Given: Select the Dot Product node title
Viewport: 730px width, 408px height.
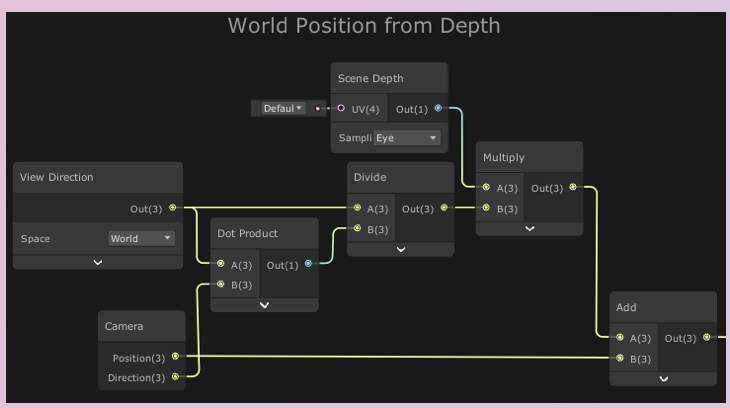Looking at the screenshot, I should (x=247, y=233).
